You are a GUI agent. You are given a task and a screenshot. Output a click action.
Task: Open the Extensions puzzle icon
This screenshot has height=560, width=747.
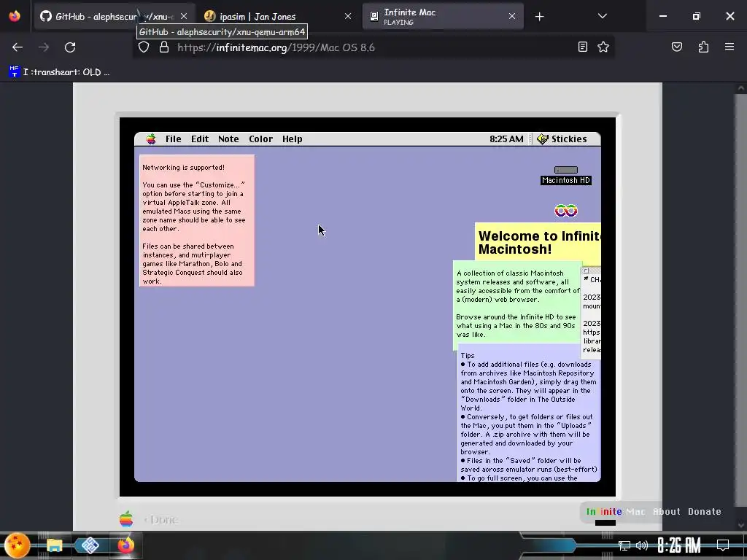pos(703,47)
